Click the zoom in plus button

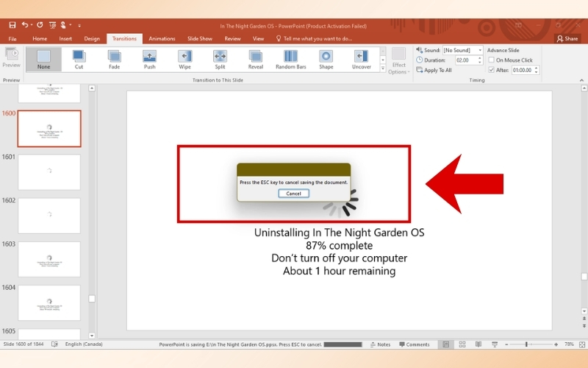point(556,344)
